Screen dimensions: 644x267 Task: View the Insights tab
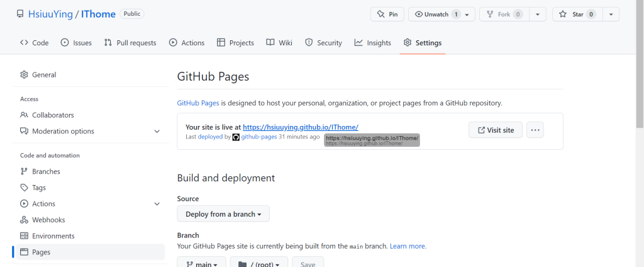pyautogui.click(x=372, y=43)
